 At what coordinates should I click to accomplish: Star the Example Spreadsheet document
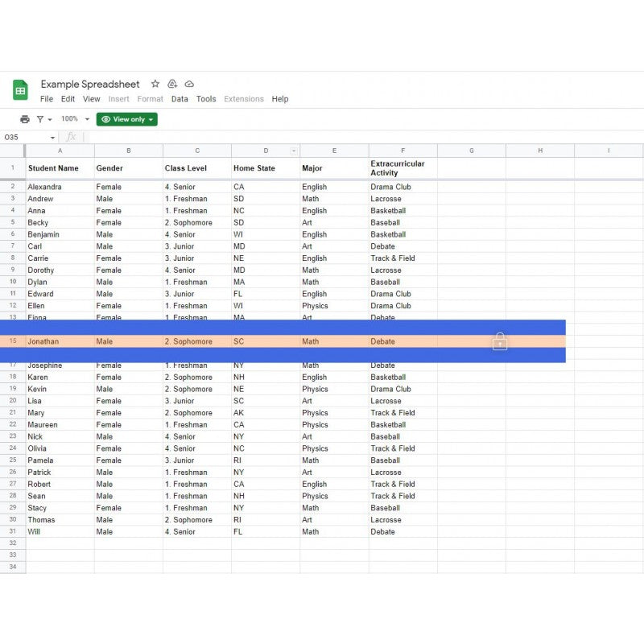pyautogui.click(x=155, y=84)
